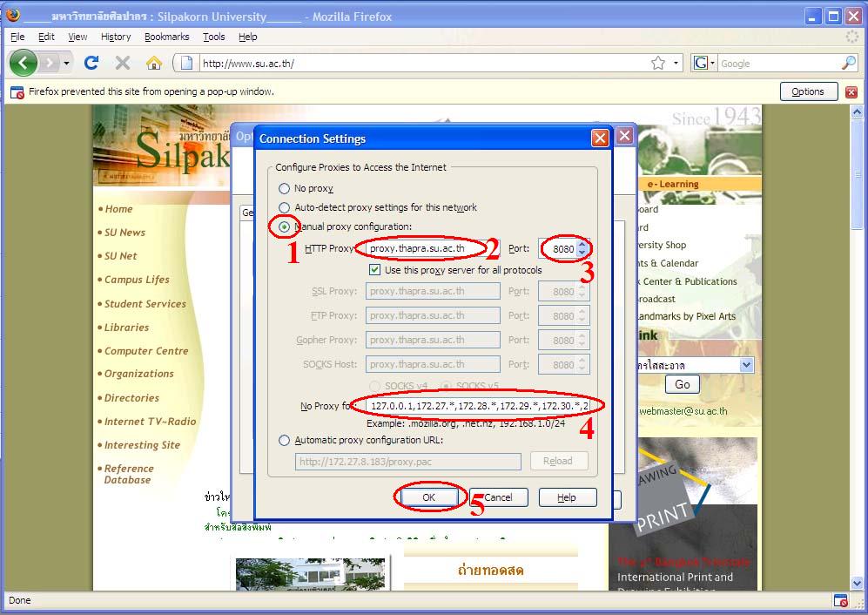Select Manual proxy configuration radio button
Screen dimensions: 868x615
tap(284, 226)
